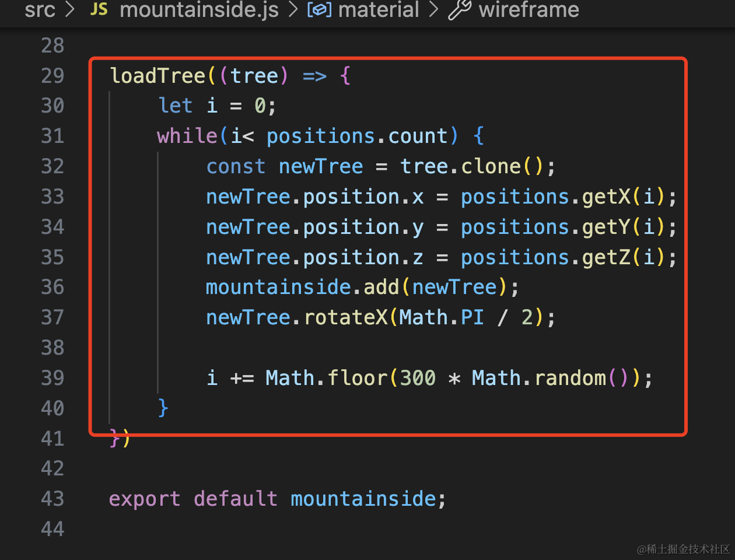Click positions.getX(i) on line 33
The image size is (735, 560).
563,197
